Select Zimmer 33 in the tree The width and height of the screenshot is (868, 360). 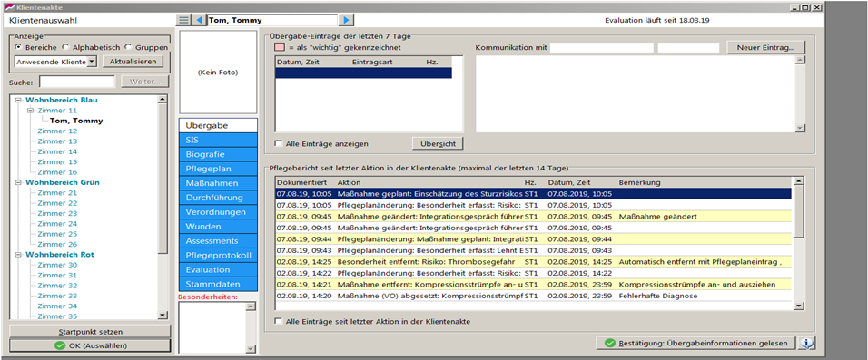[57, 296]
